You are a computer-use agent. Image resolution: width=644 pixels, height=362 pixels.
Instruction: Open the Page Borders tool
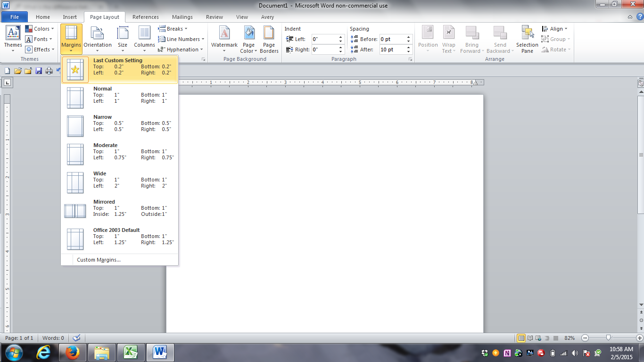coord(269,34)
